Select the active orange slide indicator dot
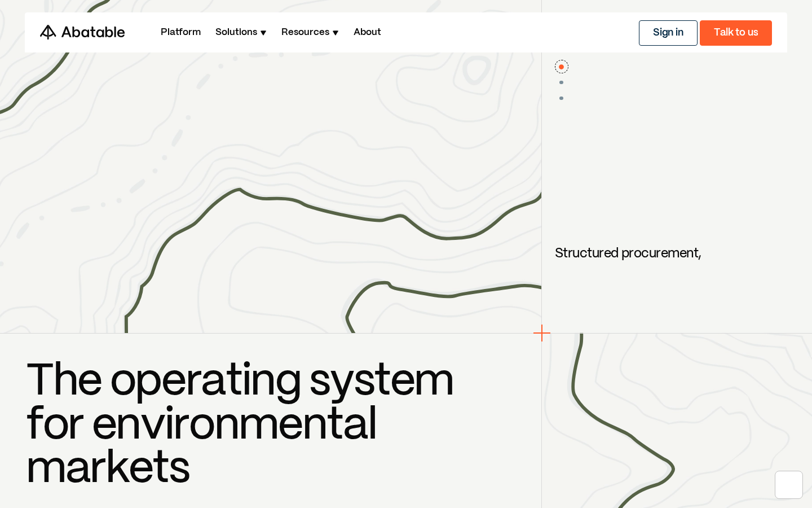This screenshot has height=508, width=812. pos(561,67)
